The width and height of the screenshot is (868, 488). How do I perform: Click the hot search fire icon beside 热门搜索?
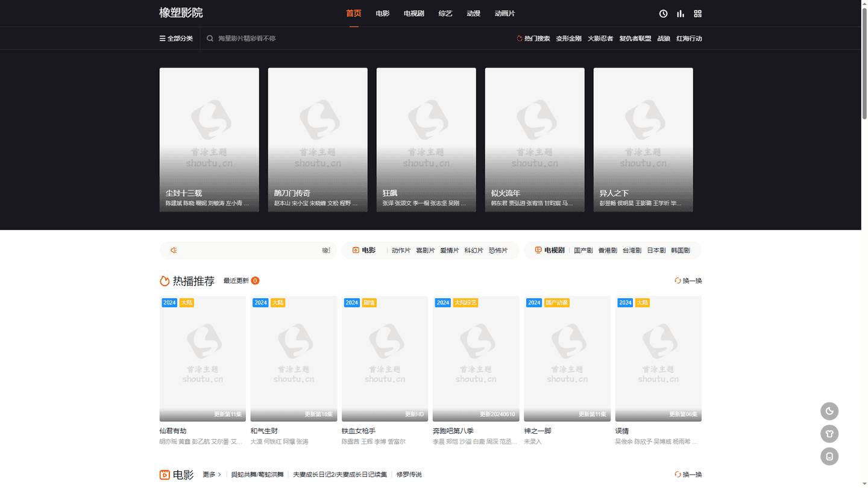[520, 38]
